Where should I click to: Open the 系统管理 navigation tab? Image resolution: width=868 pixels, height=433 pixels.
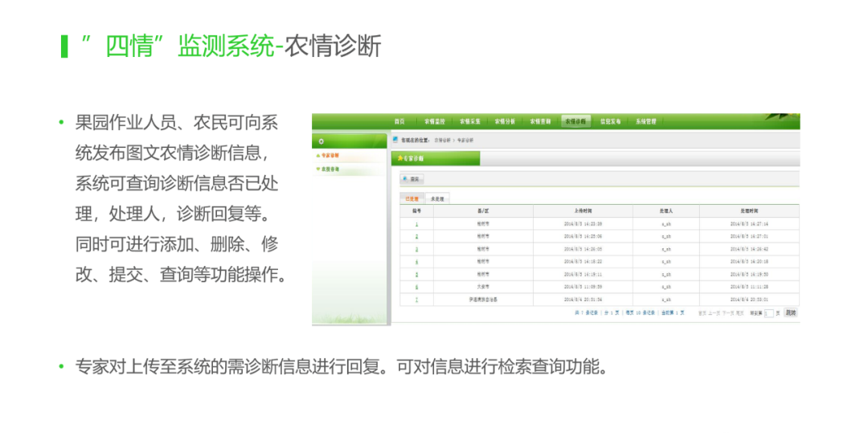tap(645, 121)
